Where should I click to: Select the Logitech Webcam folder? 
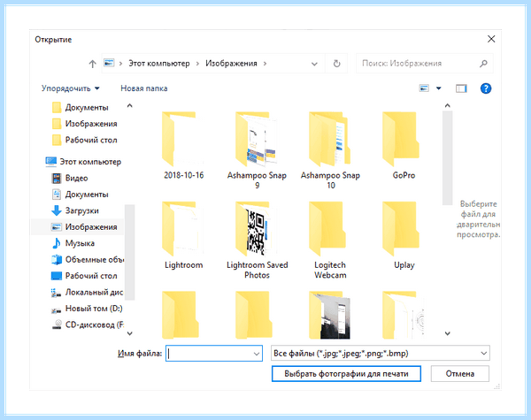point(330,240)
